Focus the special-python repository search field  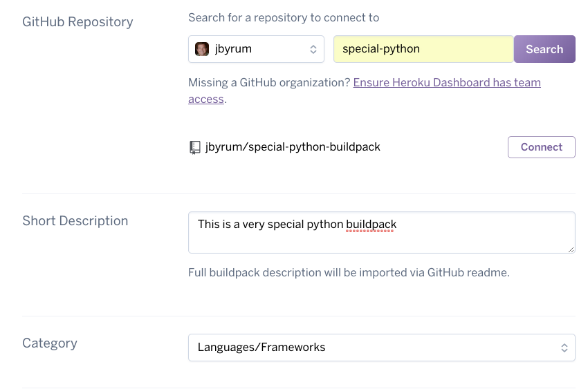click(423, 49)
